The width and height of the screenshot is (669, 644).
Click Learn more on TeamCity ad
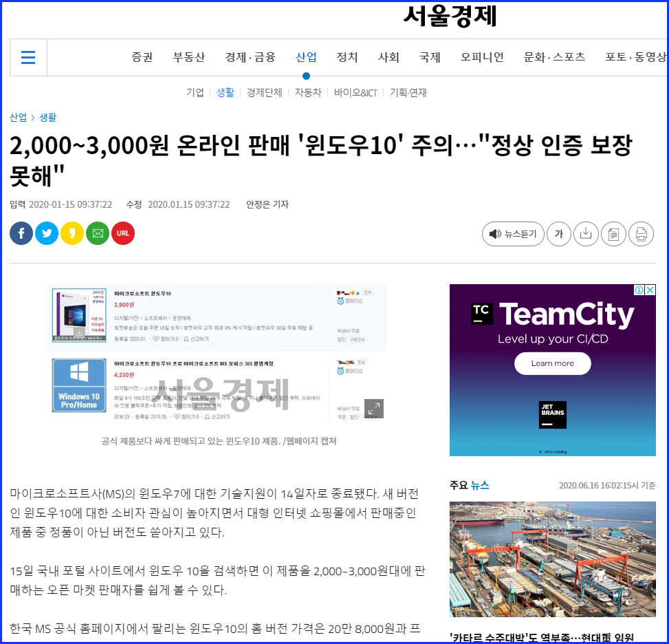pyautogui.click(x=553, y=363)
